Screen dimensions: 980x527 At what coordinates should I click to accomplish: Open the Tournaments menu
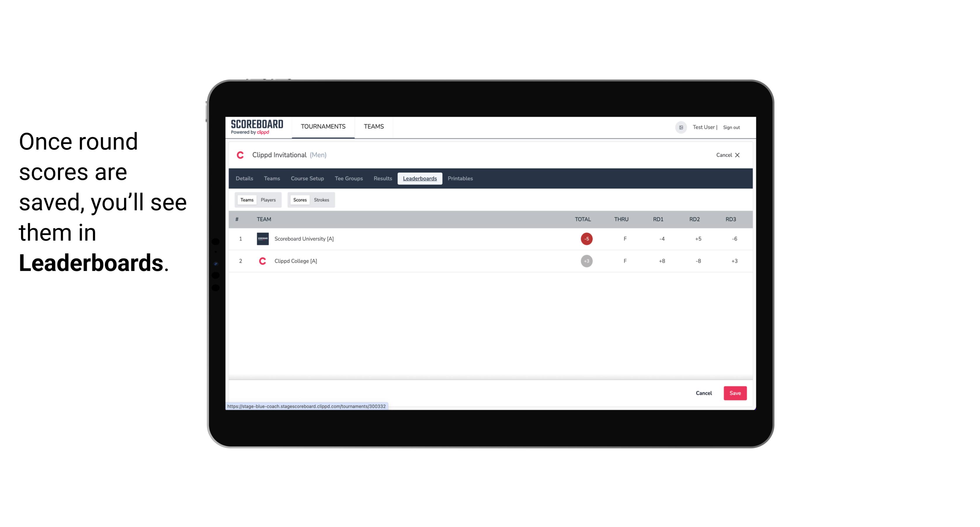(322, 127)
